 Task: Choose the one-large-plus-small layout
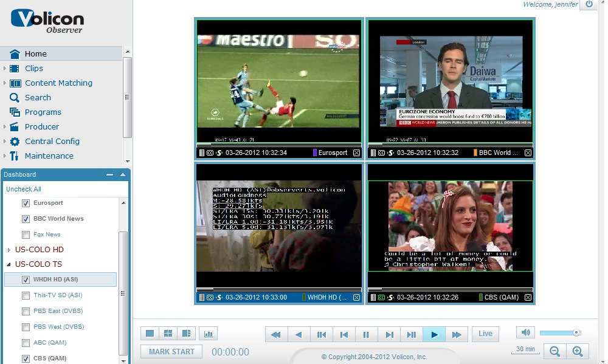(x=186, y=334)
